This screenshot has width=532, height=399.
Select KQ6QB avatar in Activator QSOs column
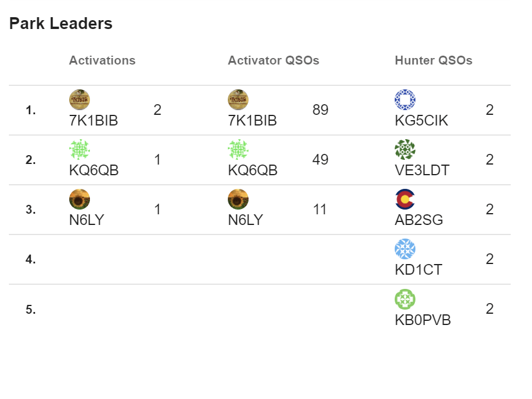click(x=238, y=149)
